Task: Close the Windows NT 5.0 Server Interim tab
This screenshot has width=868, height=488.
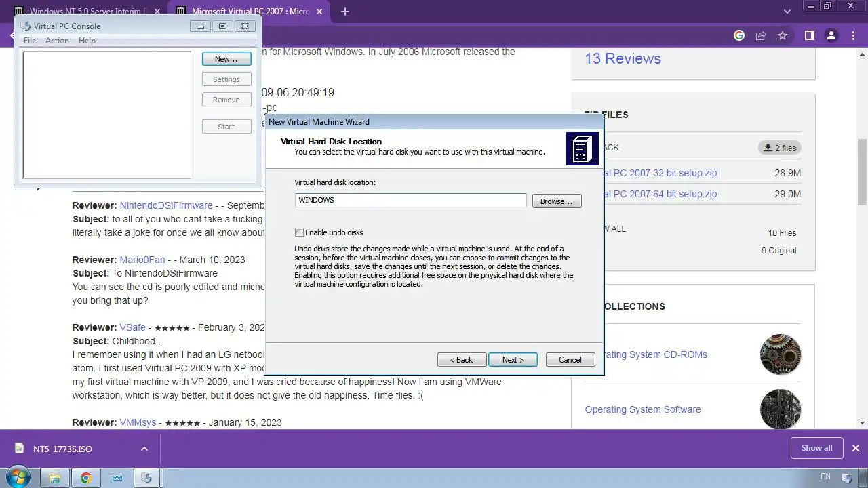Action: tap(157, 12)
